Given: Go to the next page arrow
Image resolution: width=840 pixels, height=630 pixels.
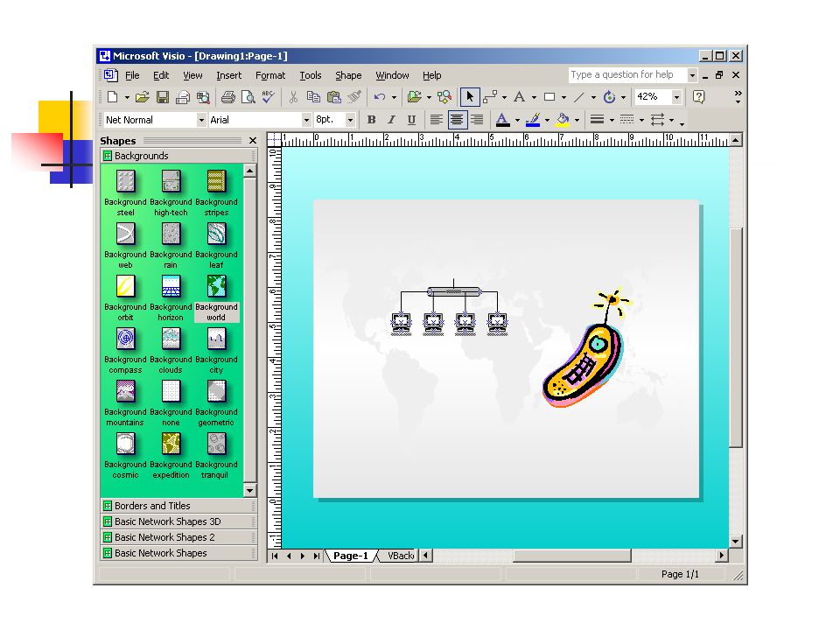Looking at the screenshot, I should click(303, 556).
